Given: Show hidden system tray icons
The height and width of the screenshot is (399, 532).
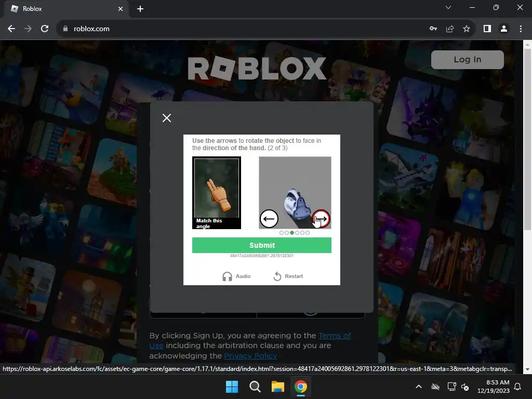Looking at the screenshot, I should (x=419, y=387).
